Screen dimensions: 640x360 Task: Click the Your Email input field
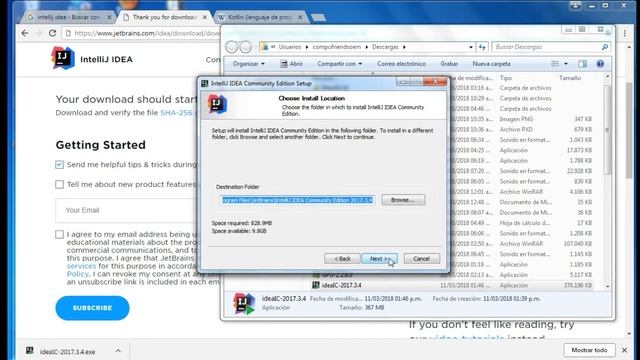pyautogui.click(x=127, y=210)
